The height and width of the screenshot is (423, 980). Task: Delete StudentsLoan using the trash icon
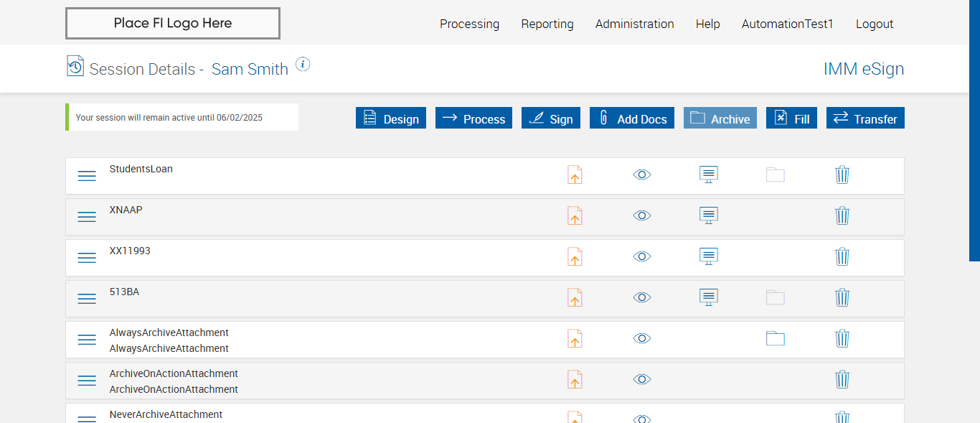pyautogui.click(x=842, y=175)
